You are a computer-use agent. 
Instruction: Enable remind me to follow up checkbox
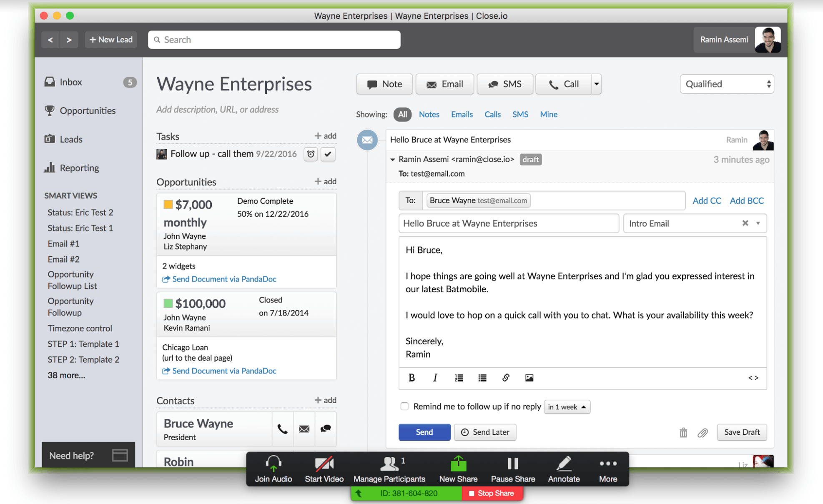pyautogui.click(x=404, y=406)
